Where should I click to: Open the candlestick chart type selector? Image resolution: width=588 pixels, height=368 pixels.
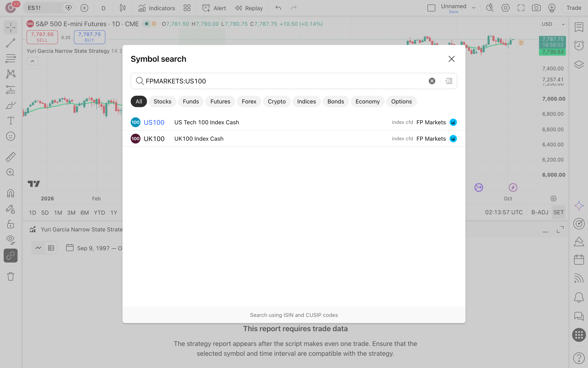[122, 8]
